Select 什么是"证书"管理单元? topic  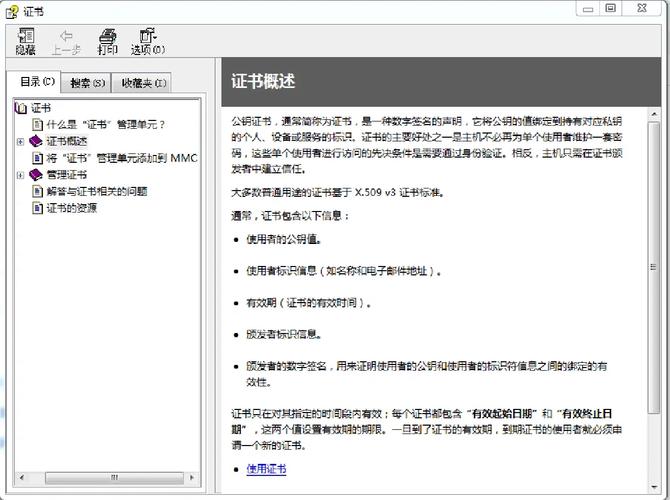click(106, 124)
